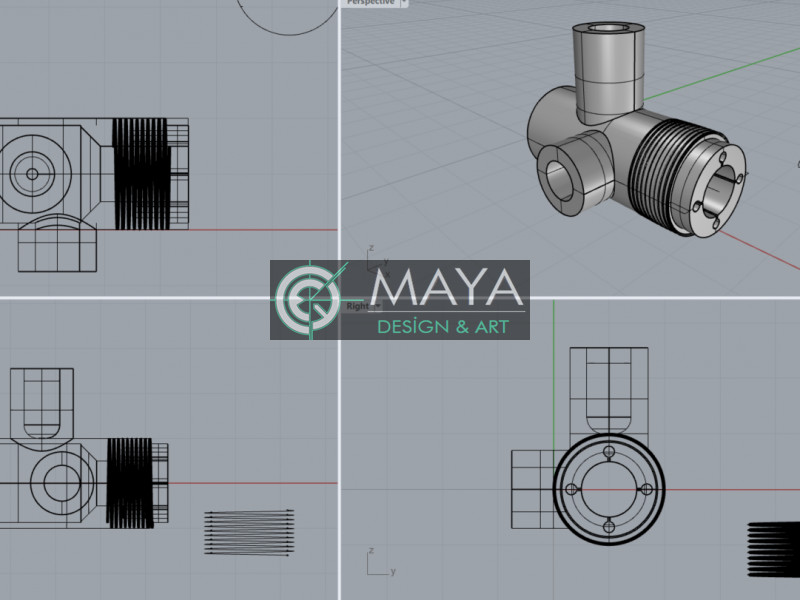Open the Right viewport dropdown arrow
This screenshot has height=600, width=800.
pos(378,306)
